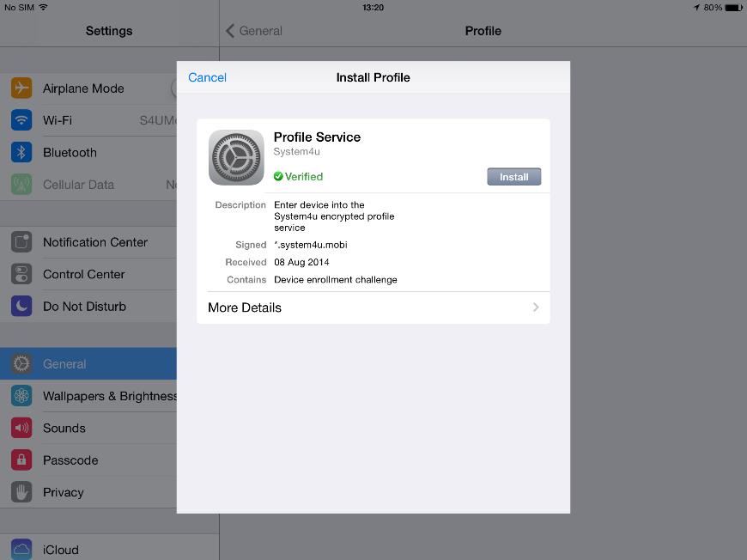Select the General gear icon
Screen dimensions: 747x560
pos(21,363)
